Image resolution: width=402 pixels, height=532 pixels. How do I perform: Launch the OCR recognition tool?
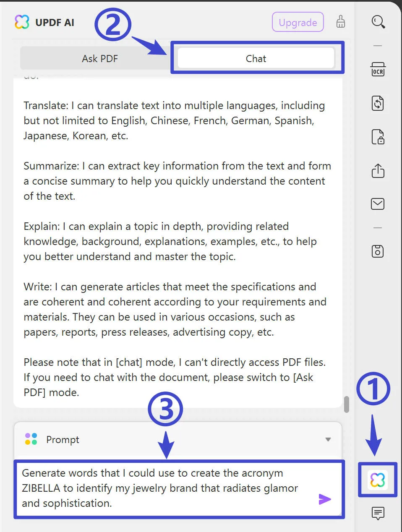(x=377, y=69)
